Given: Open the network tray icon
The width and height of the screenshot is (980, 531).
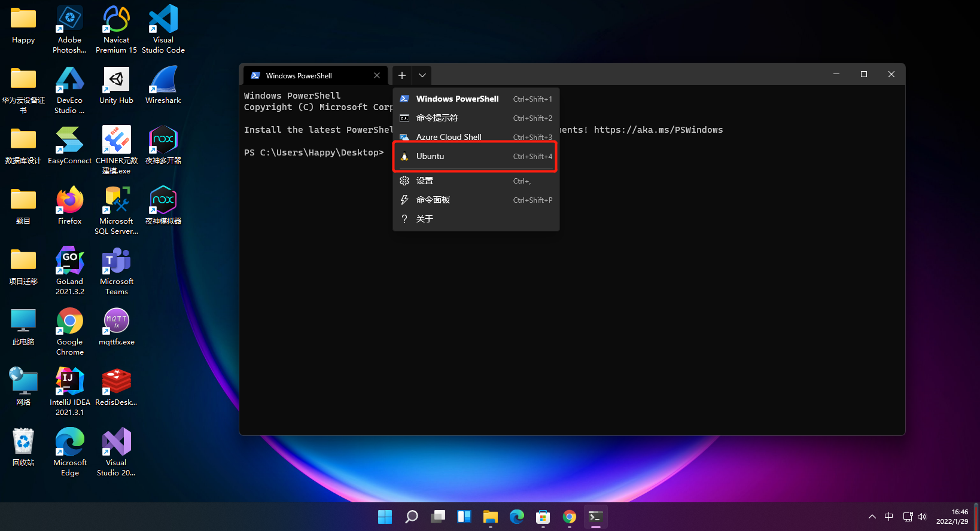Looking at the screenshot, I should 908,517.
